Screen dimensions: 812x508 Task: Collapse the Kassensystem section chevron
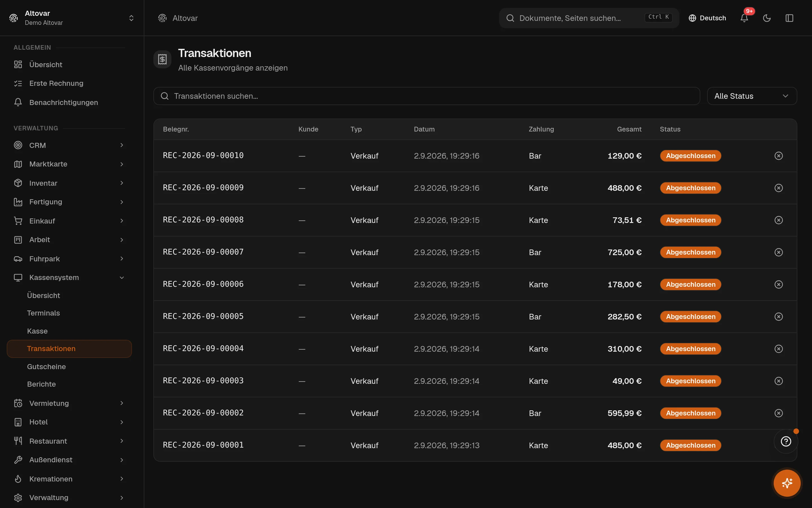click(122, 277)
